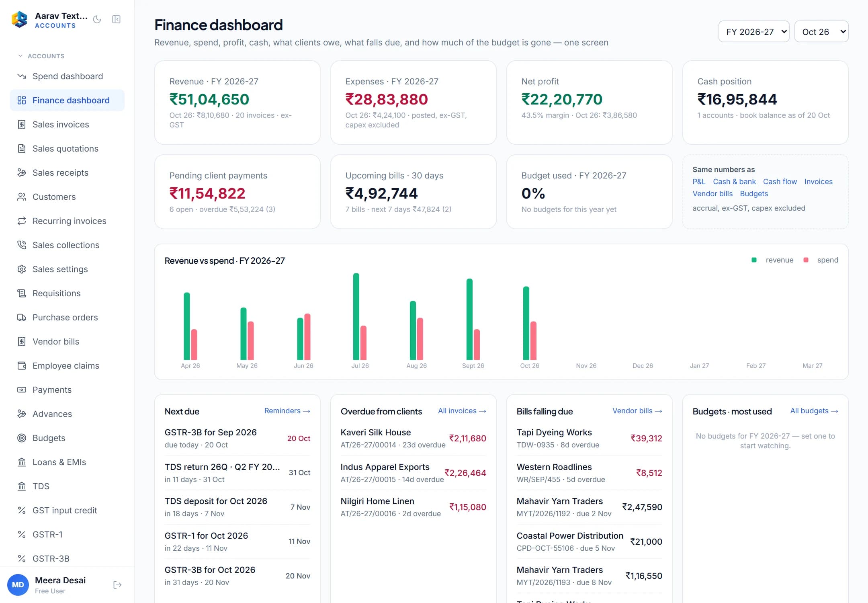This screenshot has height=603, width=868.
Task: Click the Sales invoices icon
Action: (22, 125)
